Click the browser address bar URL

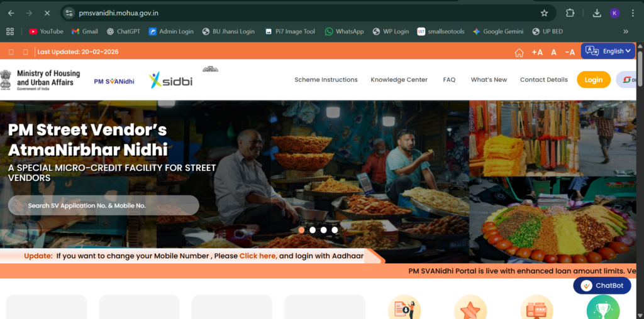click(x=119, y=13)
